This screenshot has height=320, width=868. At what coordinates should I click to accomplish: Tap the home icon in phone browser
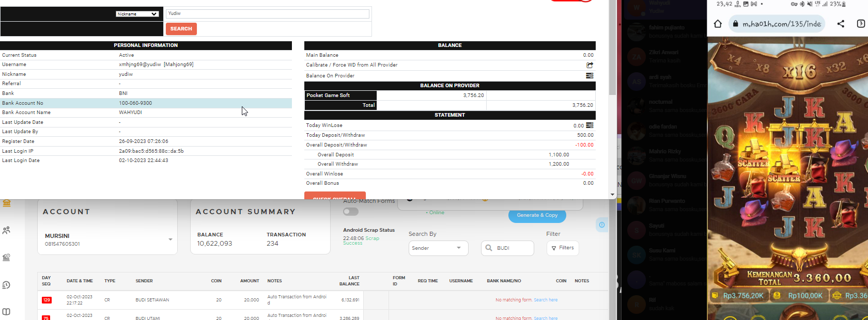click(x=718, y=24)
